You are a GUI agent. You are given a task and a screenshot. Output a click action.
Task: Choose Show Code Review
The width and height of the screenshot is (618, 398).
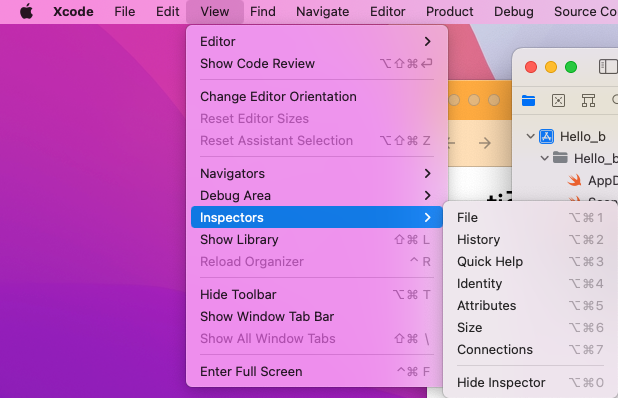coord(316,63)
